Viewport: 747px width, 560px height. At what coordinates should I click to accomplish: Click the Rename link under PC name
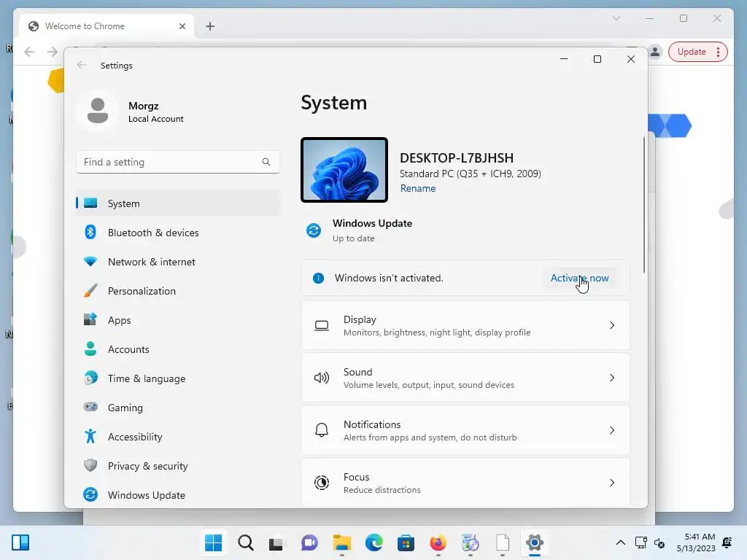[x=418, y=188]
